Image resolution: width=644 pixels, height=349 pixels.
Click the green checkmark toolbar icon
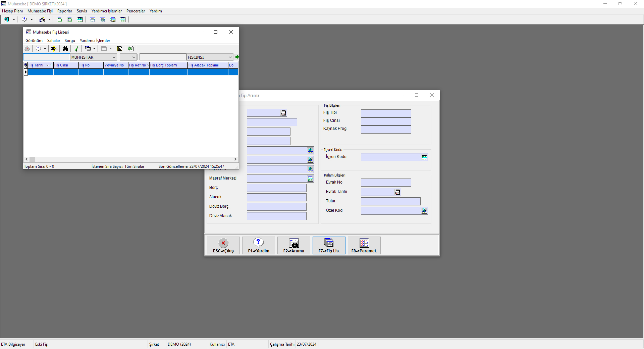coord(76,49)
